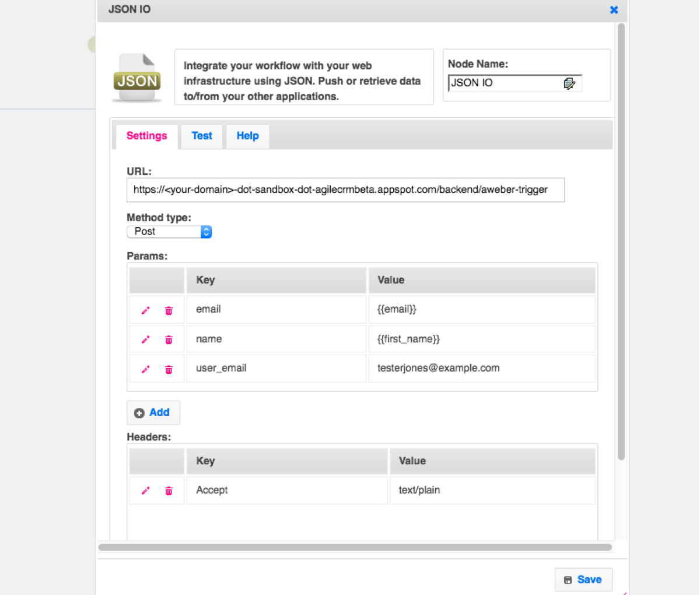The width and height of the screenshot is (700, 595).
Task: Click pencil icon for name param
Action: [146, 339]
